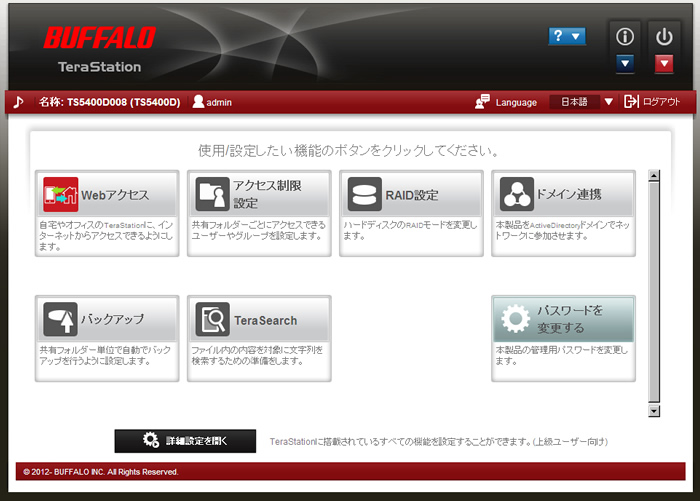Viewport: 700px width, 501px height.
Task: Click the ドメイン連携 description text
Action: click(x=562, y=230)
